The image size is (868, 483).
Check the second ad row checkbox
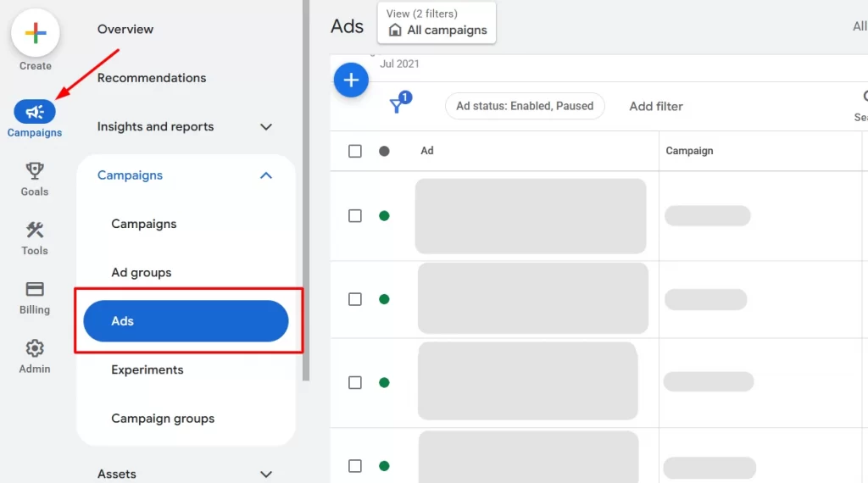[355, 299]
